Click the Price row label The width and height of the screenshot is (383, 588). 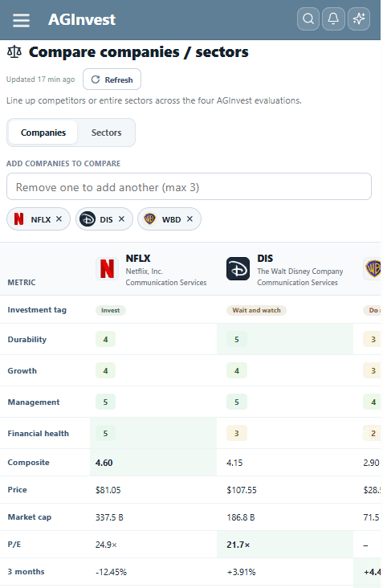click(17, 490)
